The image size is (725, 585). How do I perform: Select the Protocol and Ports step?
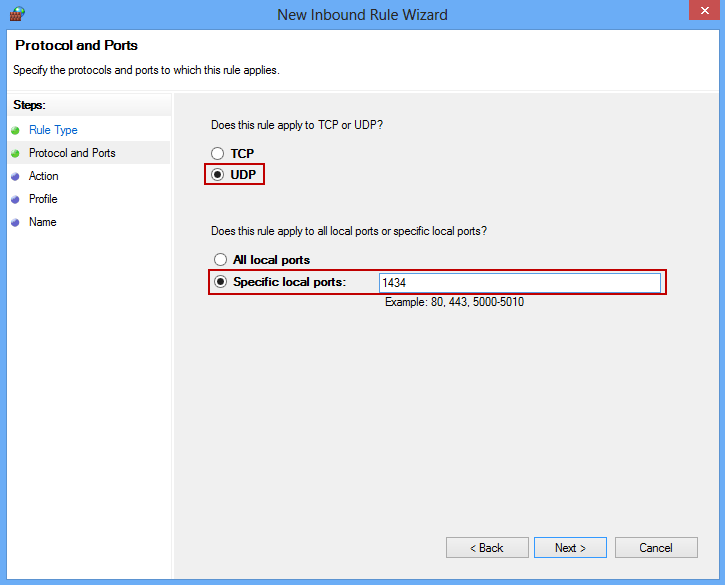click(x=72, y=153)
